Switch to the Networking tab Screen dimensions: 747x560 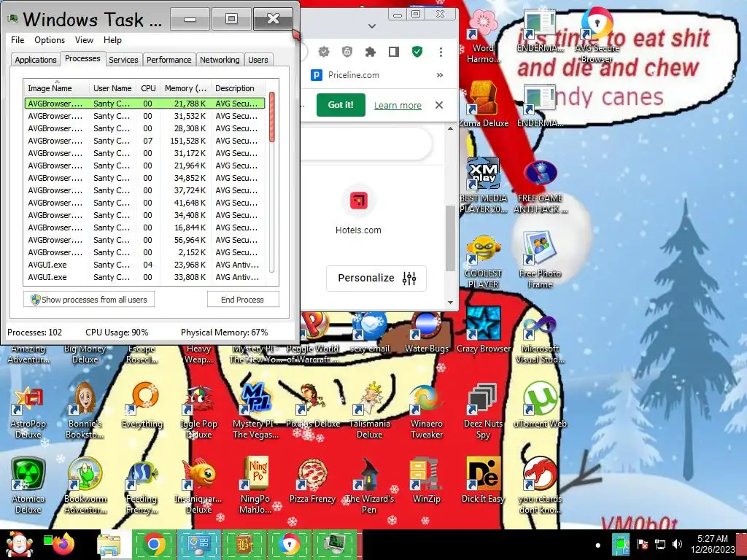pyautogui.click(x=220, y=60)
